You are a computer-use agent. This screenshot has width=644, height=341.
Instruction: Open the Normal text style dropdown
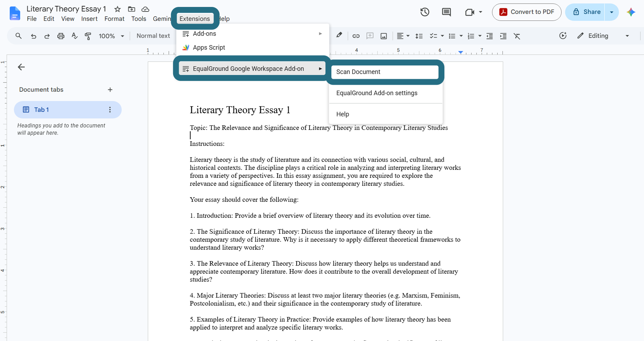pos(153,36)
